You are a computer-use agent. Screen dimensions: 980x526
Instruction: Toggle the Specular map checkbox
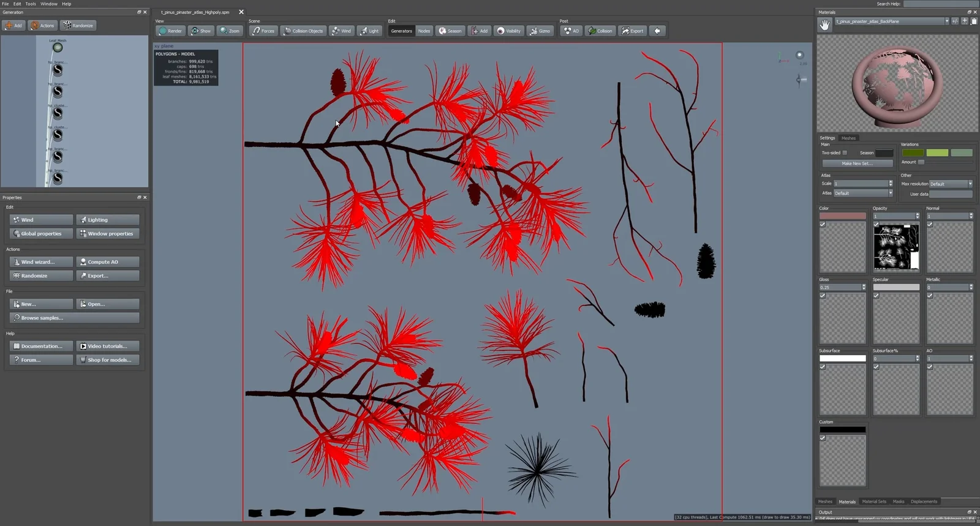(x=876, y=296)
